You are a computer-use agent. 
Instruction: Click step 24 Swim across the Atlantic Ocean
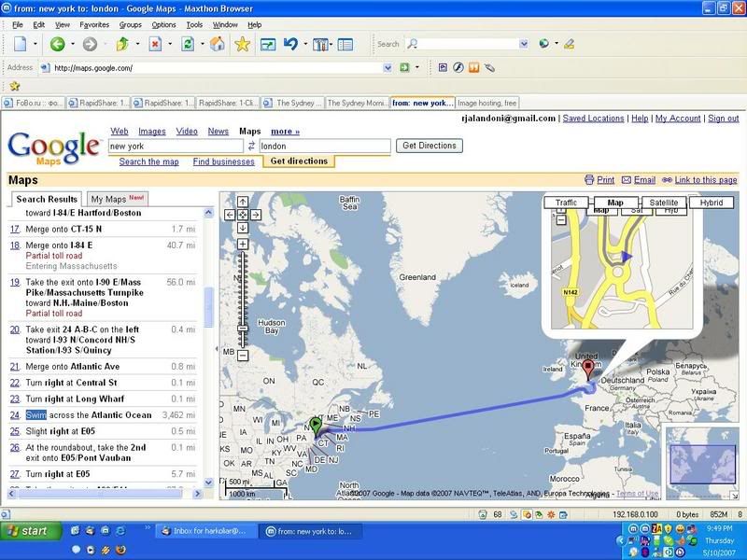[103, 415]
